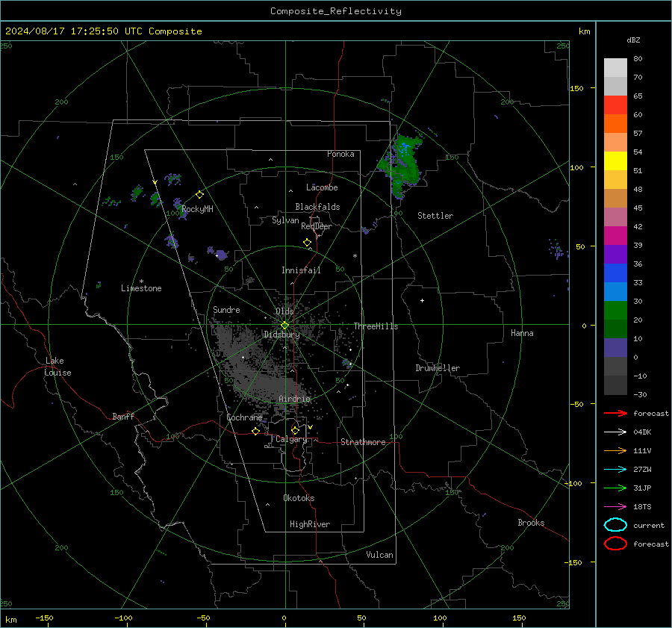Viewport: 672px width, 628px height.
Task: Click the yellow diamond marker beside RockyMH
Action: click(199, 195)
